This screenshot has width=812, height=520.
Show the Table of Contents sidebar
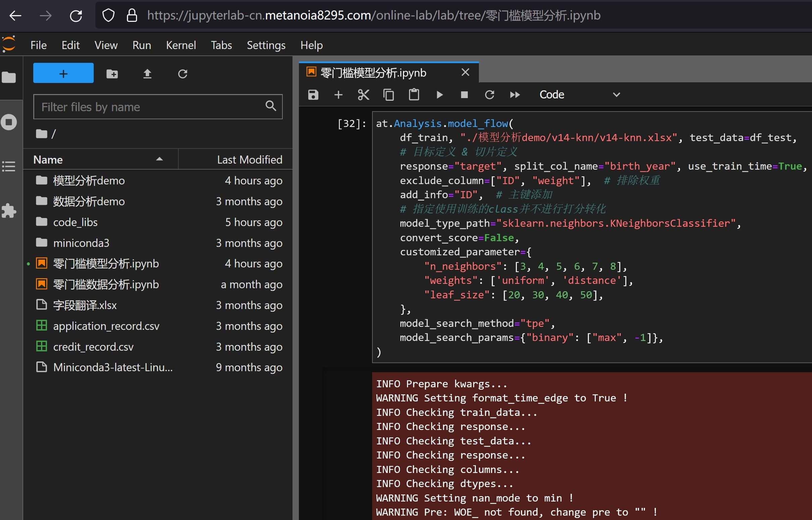click(9, 167)
